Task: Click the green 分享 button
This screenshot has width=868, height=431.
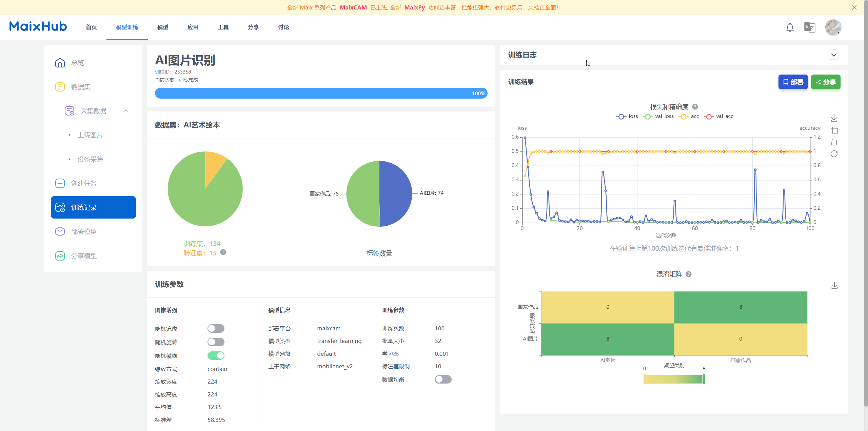Action: (x=826, y=82)
